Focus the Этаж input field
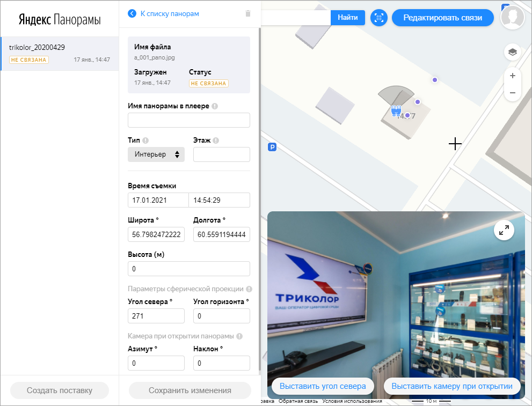Image resolution: width=532 pixels, height=406 pixels. point(222,154)
